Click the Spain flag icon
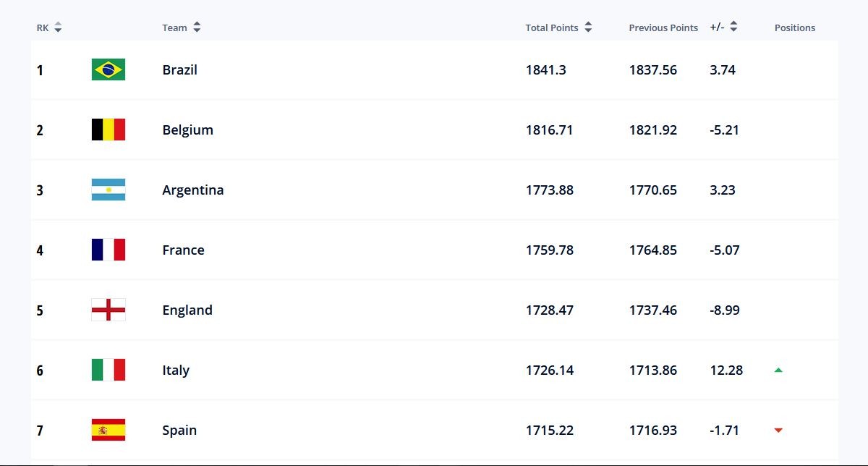 click(x=109, y=430)
